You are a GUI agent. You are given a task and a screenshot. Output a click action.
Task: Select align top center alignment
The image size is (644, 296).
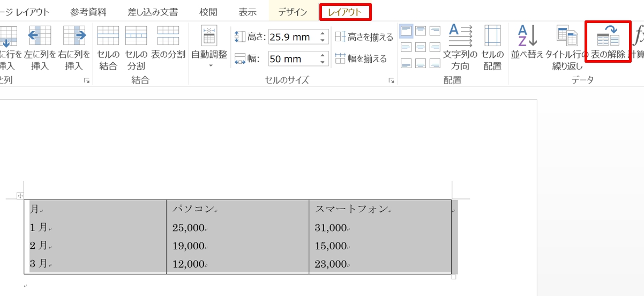421,31
